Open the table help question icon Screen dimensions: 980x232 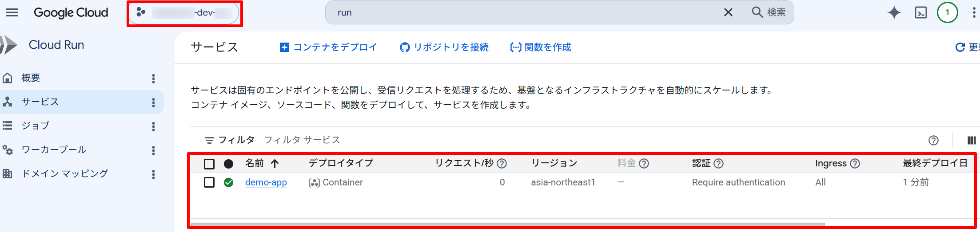click(x=933, y=141)
